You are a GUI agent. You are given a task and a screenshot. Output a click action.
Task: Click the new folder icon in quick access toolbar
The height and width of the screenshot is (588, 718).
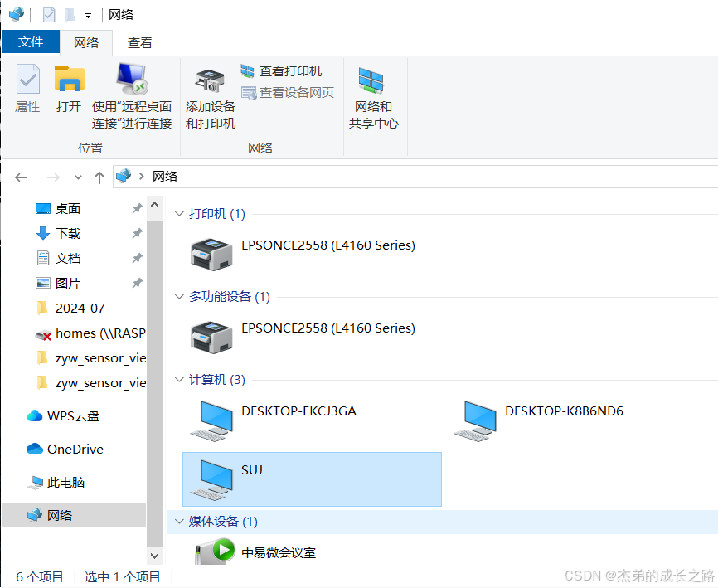(69, 15)
